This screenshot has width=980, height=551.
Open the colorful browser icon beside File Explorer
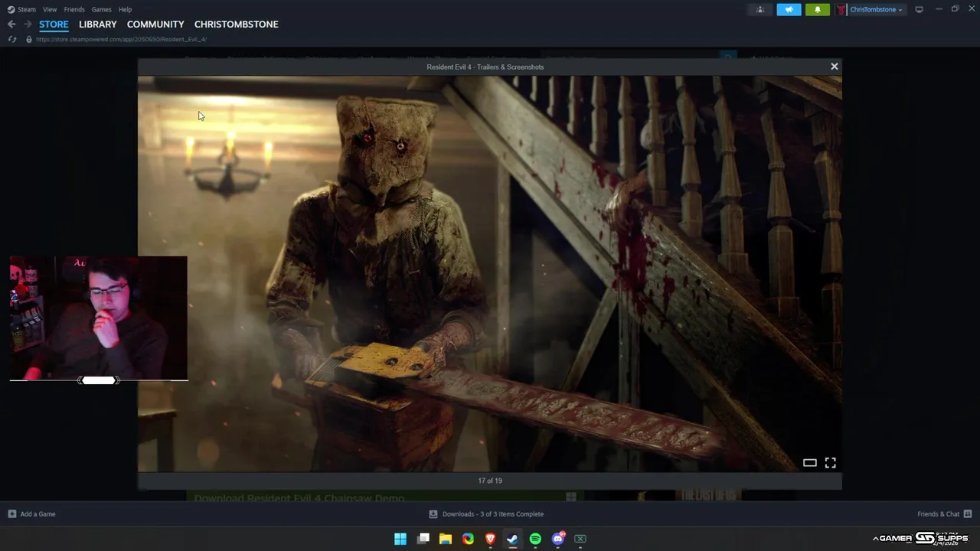pos(468,539)
